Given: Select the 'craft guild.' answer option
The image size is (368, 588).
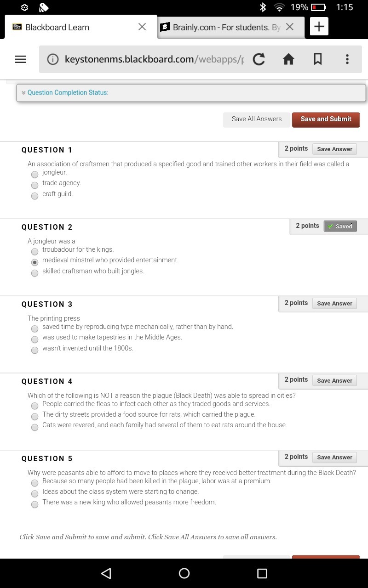Looking at the screenshot, I should (x=34, y=196).
